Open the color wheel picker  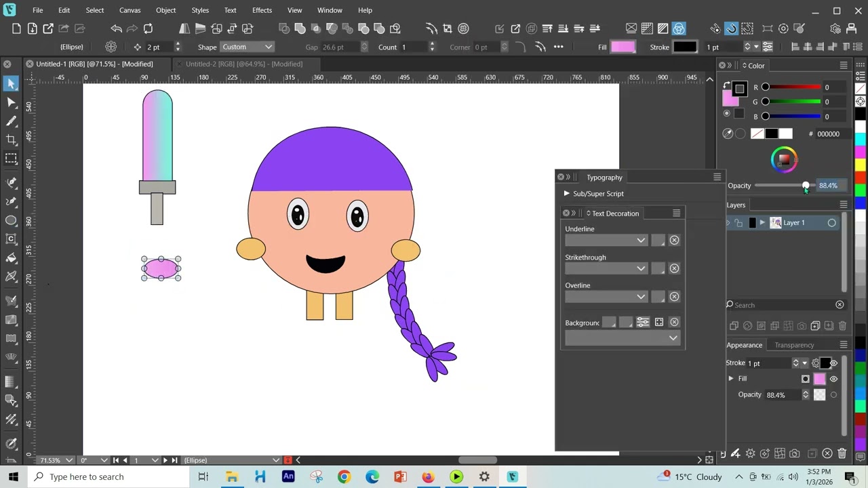[784, 159]
